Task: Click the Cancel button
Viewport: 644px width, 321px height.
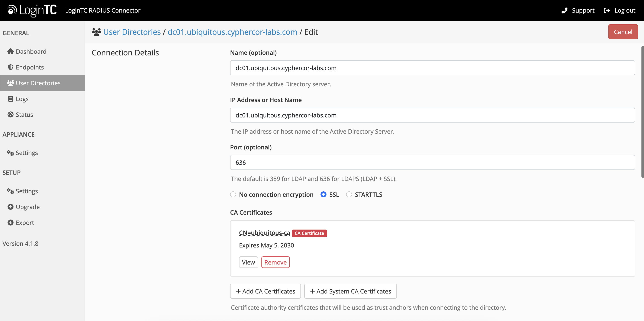Action: tap(623, 32)
